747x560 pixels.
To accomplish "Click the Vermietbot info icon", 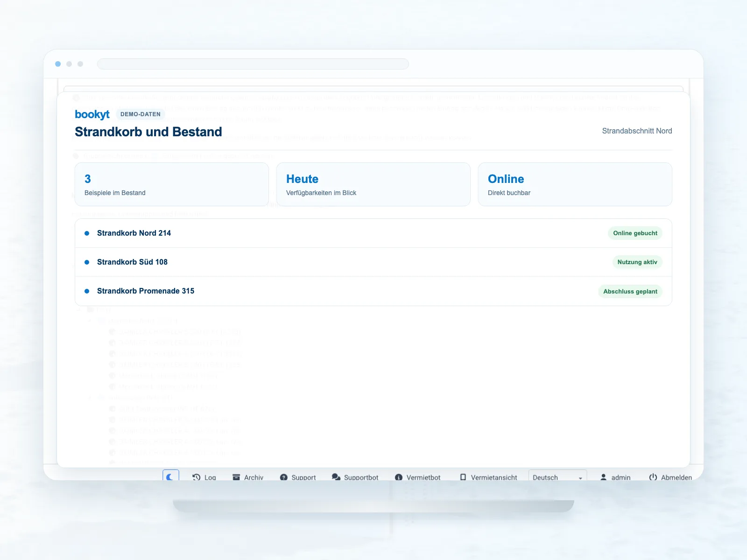I will [x=399, y=477].
